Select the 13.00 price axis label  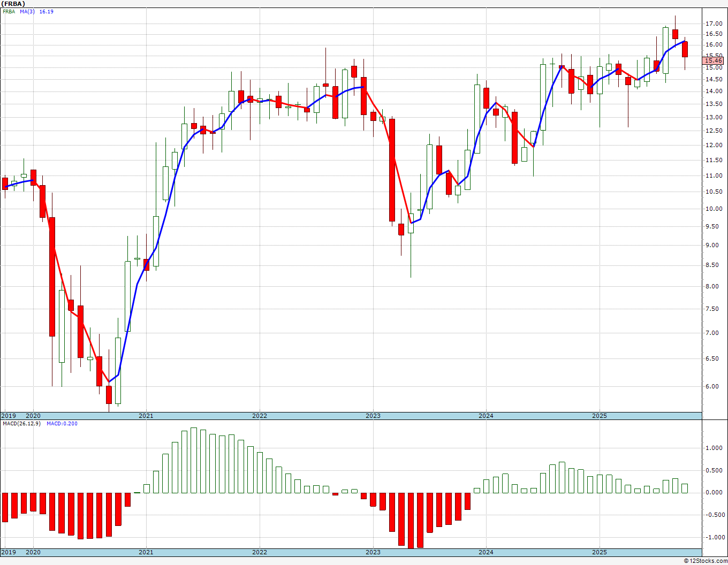tap(714, 117)
